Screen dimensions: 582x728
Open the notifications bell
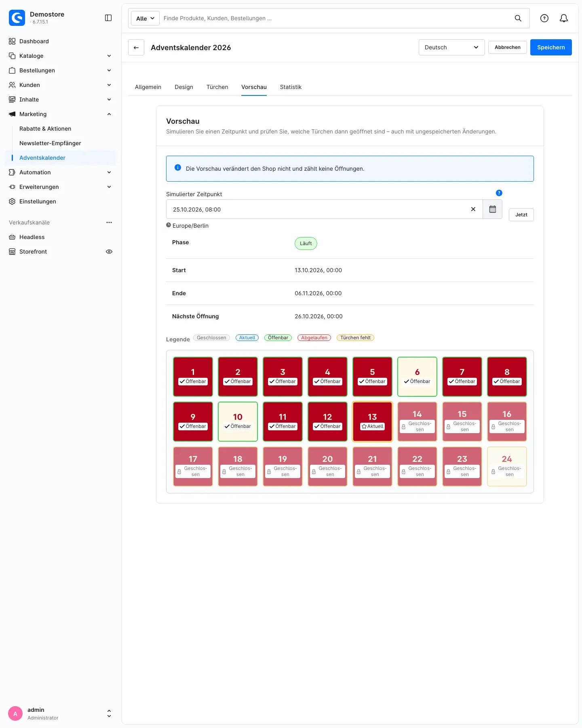point(564,18)
